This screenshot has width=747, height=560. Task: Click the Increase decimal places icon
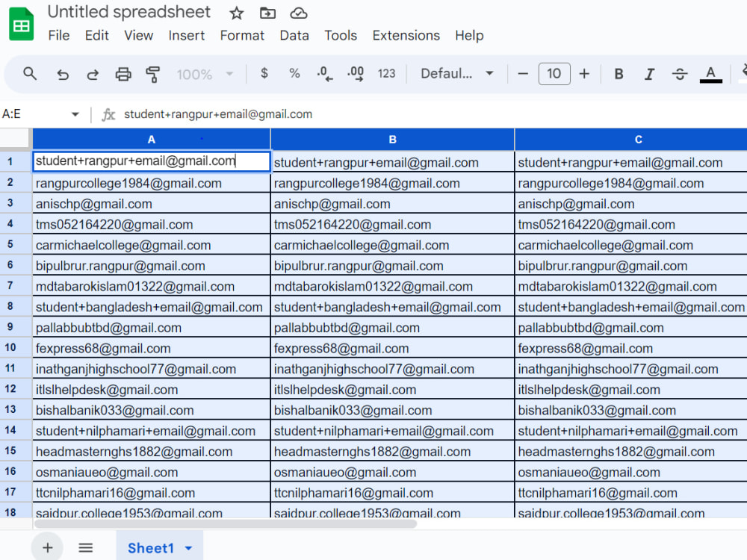tap(355, 74)
